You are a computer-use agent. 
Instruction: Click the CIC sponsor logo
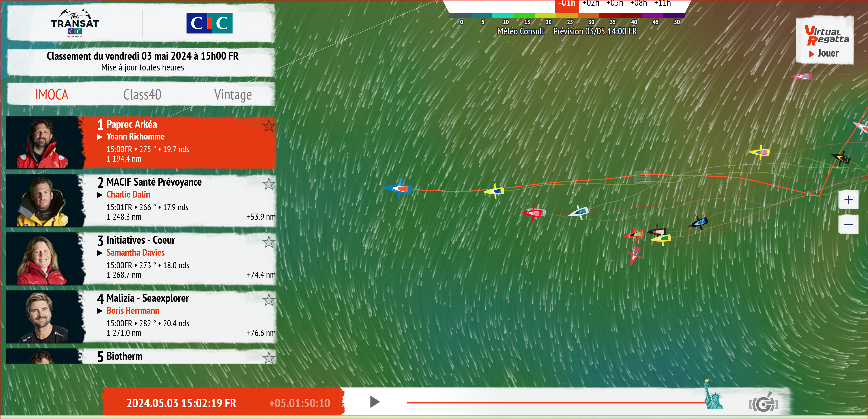209,23
